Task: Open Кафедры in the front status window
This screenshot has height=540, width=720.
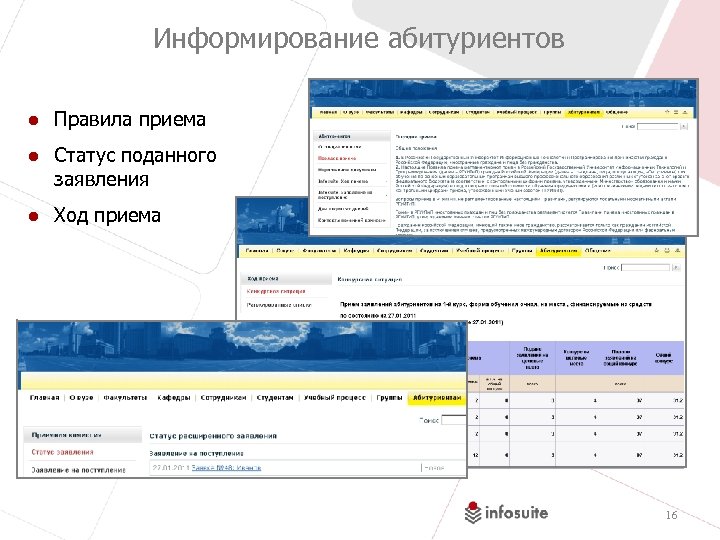Action: click(x=174, y=398)
